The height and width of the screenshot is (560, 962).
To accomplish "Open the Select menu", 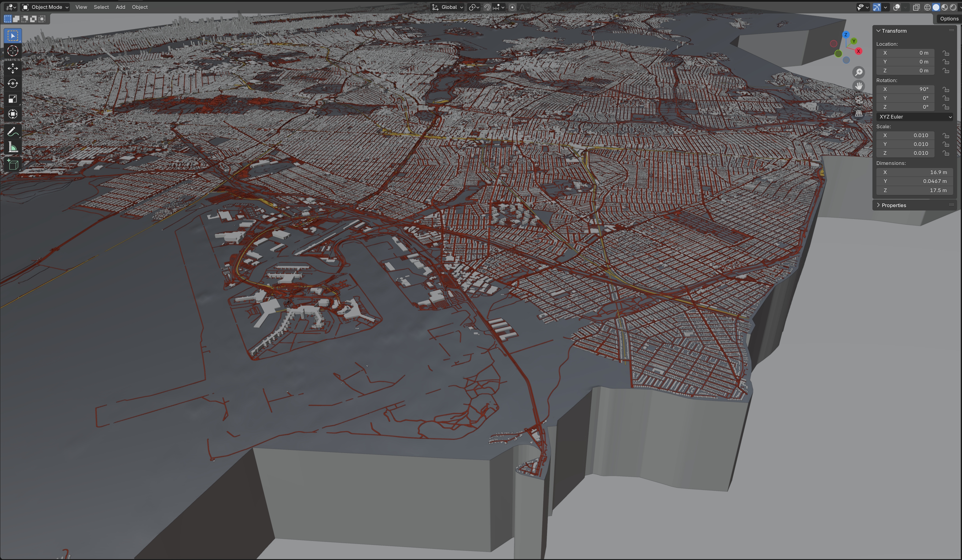I will click(101, 7).
